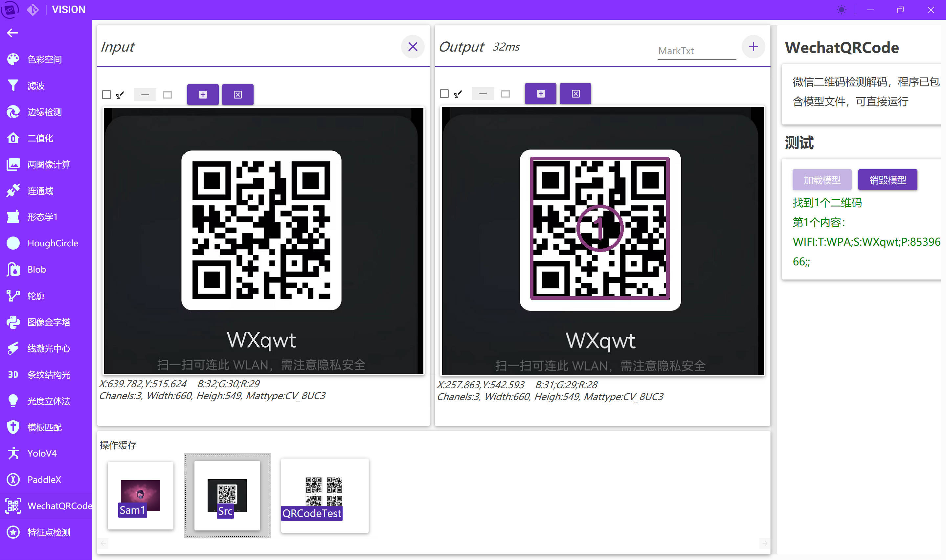Check the Output panel checkbox
This screenshot has width=946, height=560.
coord(444,94)
